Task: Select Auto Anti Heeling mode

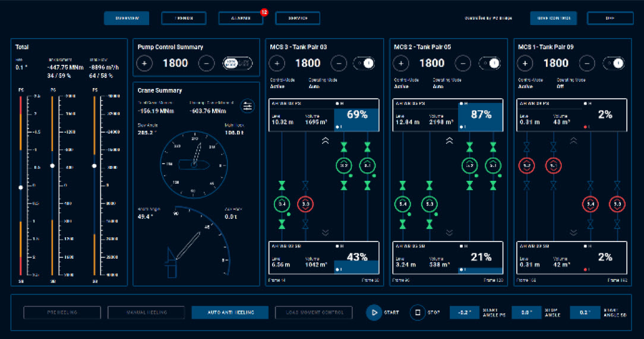Action: 230,312
